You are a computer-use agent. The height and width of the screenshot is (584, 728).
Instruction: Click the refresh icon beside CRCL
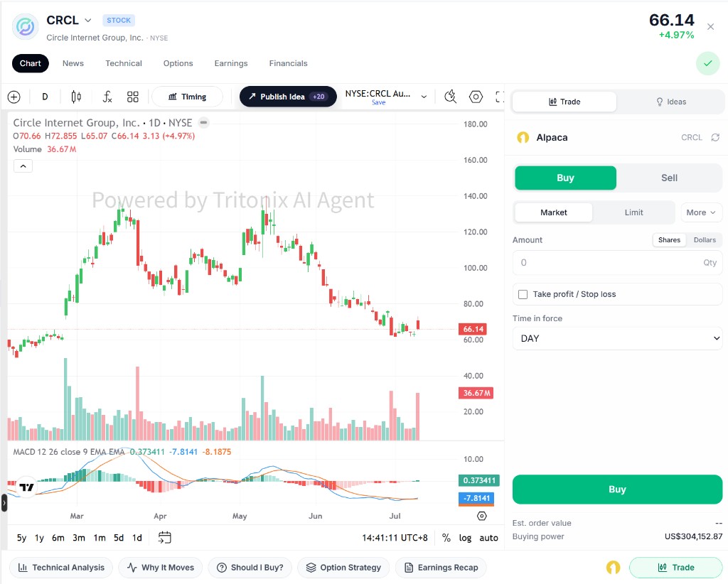715,137
